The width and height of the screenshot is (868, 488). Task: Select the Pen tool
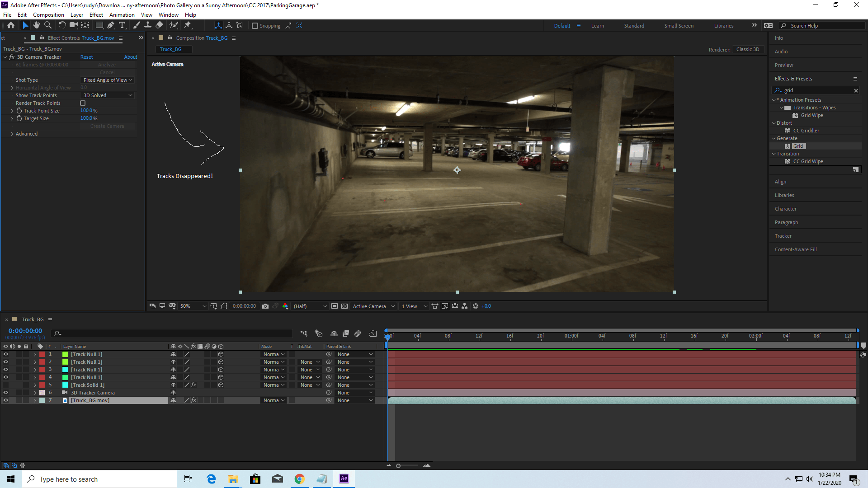coord(111,25)
